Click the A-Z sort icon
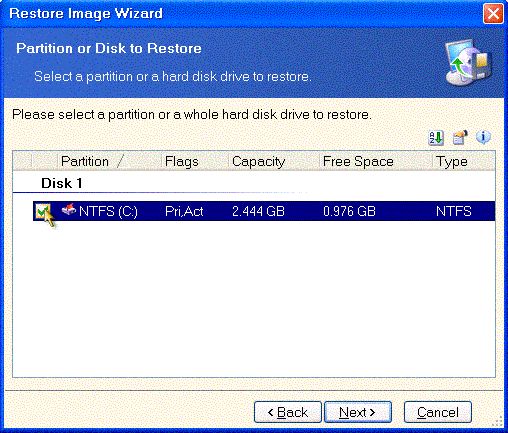 436,137
